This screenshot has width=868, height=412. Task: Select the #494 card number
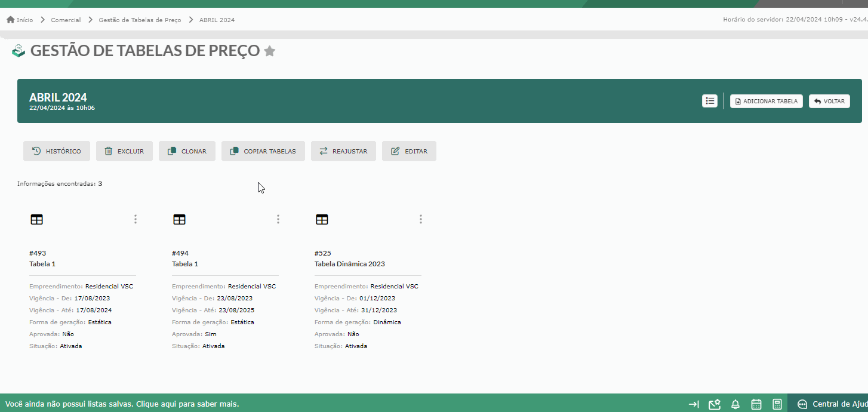point(180,253)
